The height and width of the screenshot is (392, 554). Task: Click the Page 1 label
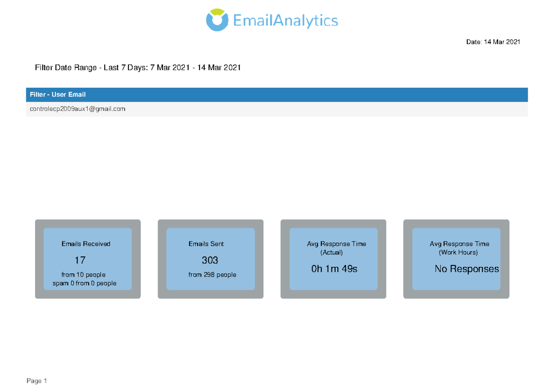pyautogui.click(x=37, y=381)
